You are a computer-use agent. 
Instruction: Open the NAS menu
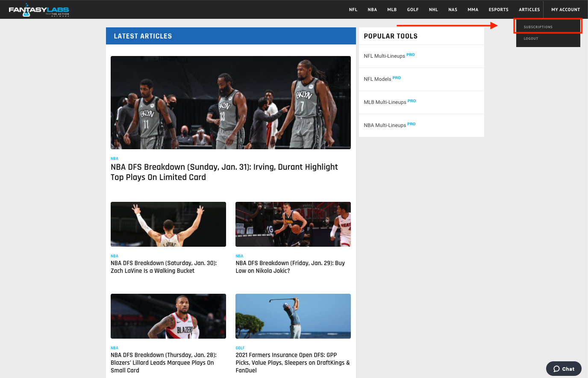coord(453,9)
